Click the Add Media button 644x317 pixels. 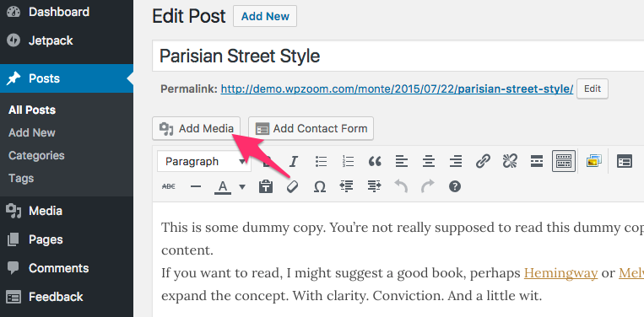point(197,128)
